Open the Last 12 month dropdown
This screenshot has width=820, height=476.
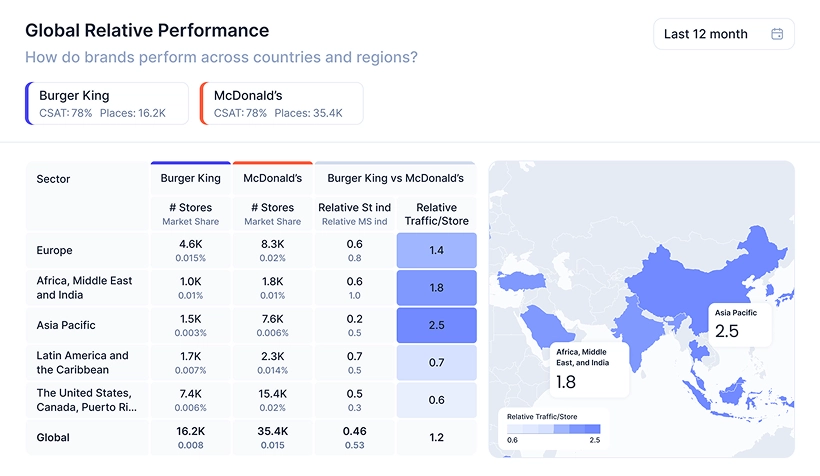coord(723,34)
